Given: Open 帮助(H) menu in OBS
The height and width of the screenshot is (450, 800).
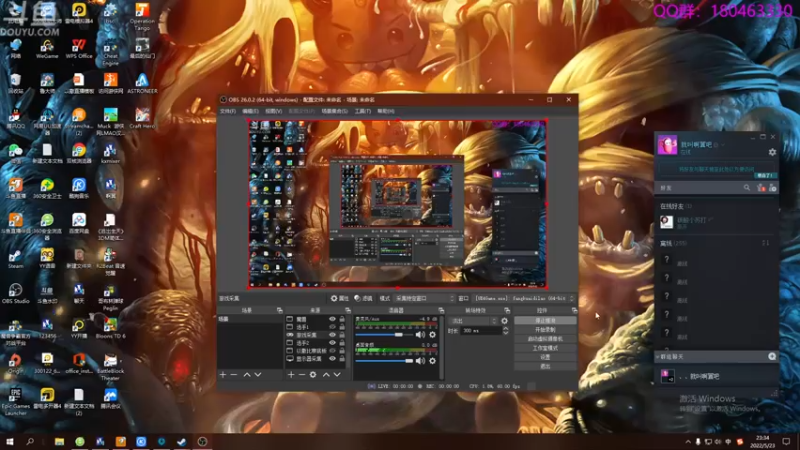Looking at the screenshot, I should coord(386,111).
